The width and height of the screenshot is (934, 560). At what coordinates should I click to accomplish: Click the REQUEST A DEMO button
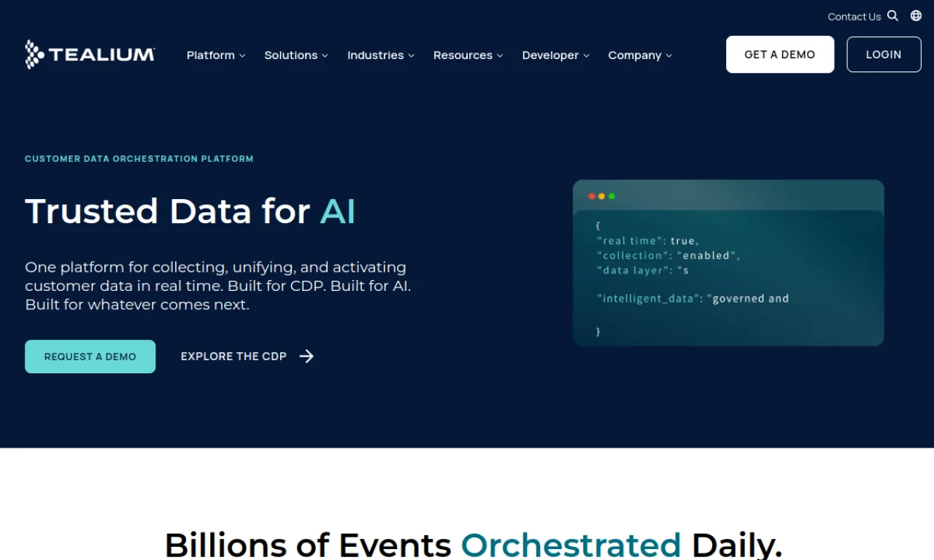[x=90, y=357]
